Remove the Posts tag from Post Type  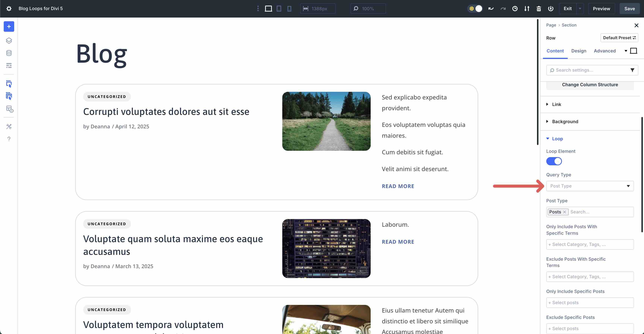point(565,212)
